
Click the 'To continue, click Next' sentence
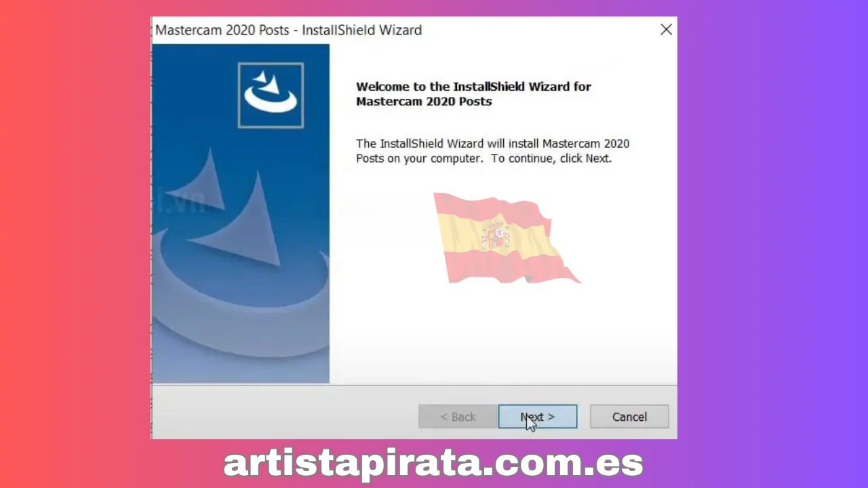551,159
